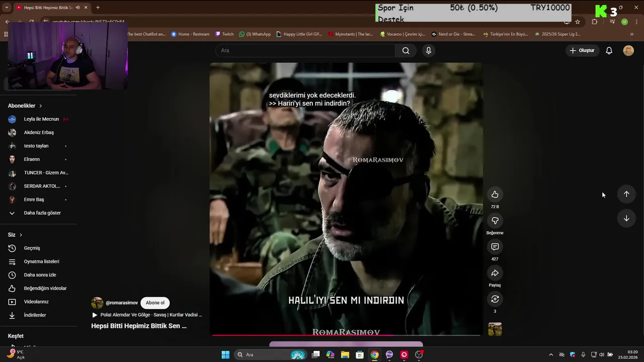
Task: Go to previous short with up arrow
Action: [x=626, y=194]
